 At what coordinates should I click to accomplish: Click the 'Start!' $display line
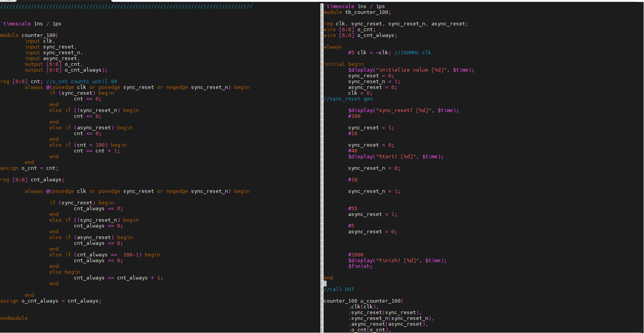[396, 157]
